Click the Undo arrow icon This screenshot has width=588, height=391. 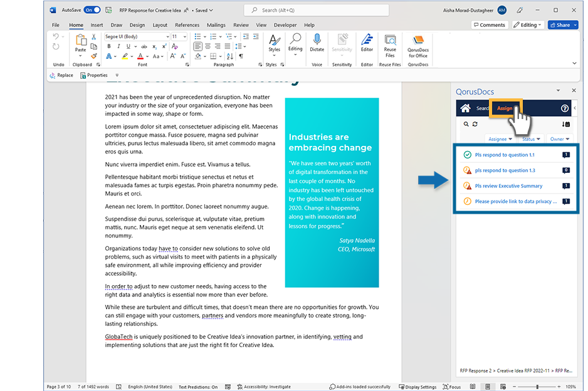pyautogui.click(x=56, y=37)
